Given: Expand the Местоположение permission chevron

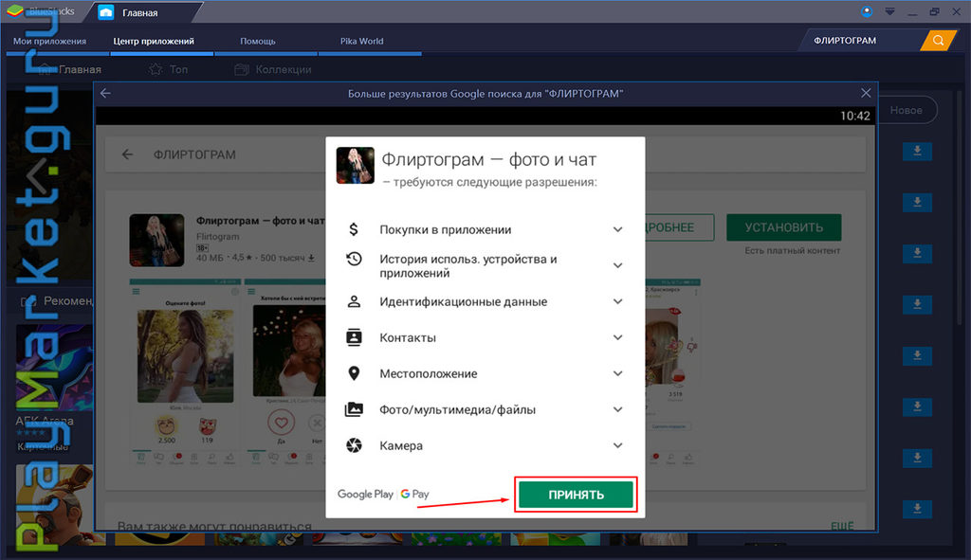Looking at the screenshot, I should coord(617,373).
